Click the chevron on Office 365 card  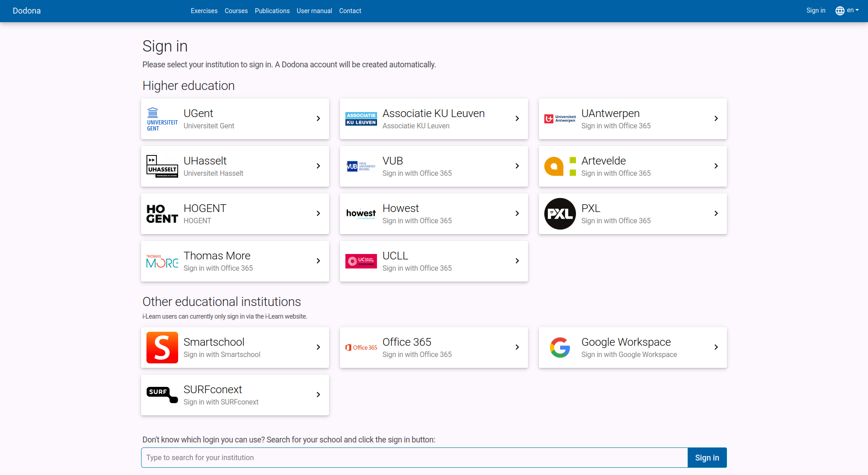517,347
